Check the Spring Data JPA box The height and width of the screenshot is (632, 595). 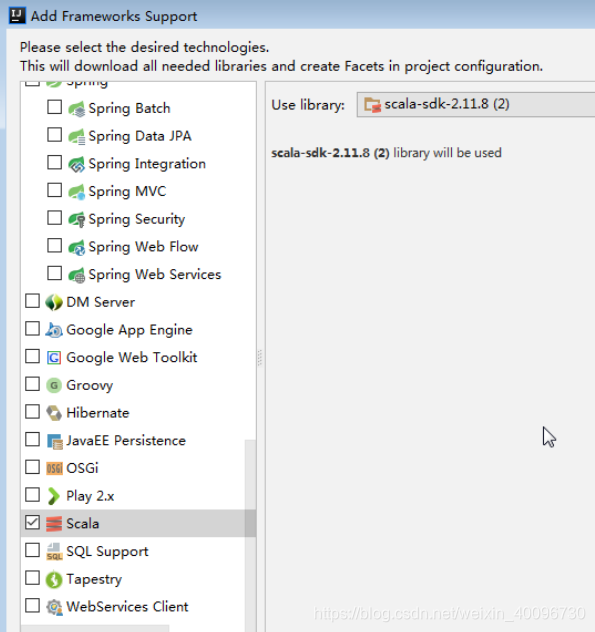tap(54, 135)
